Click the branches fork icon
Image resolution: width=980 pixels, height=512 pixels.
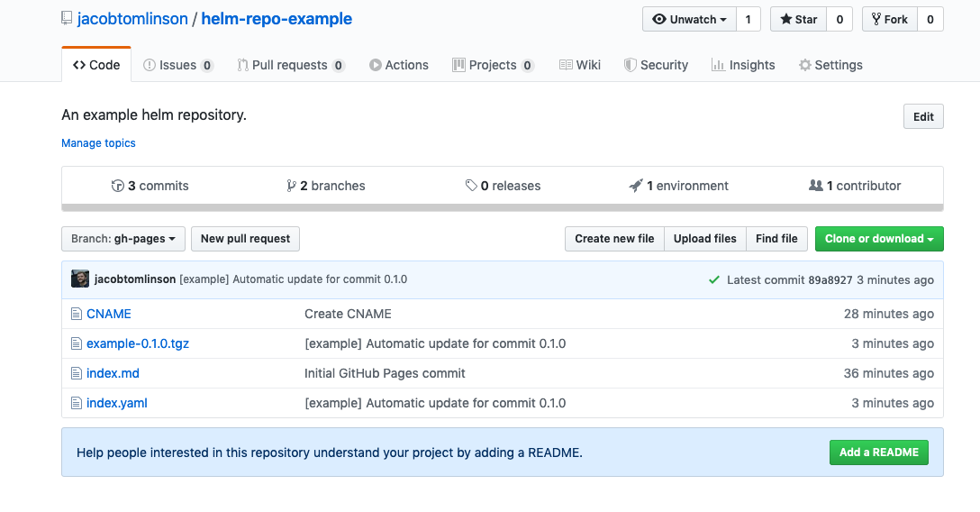click(291, 186)
